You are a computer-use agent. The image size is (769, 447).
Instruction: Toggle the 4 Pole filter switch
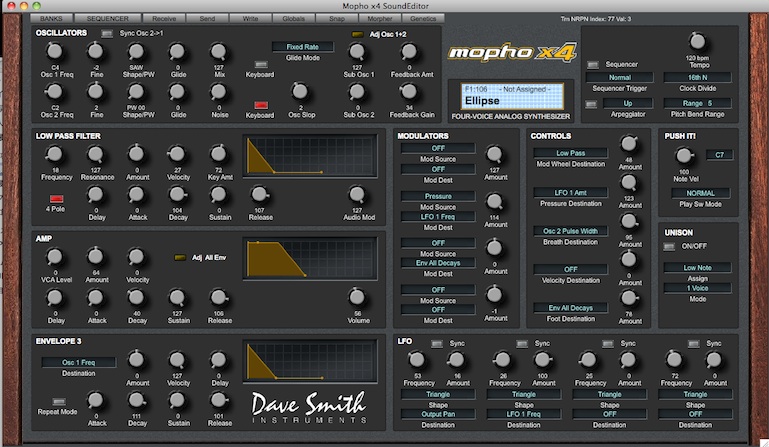56,199
